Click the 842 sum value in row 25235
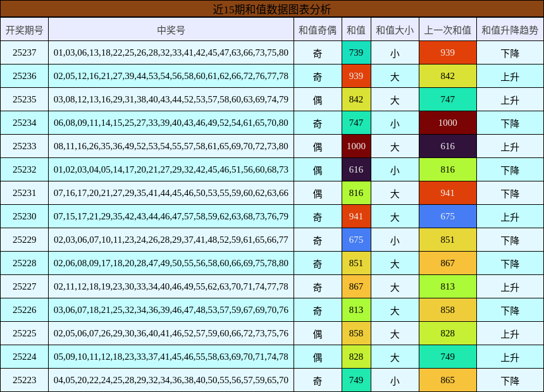This screenshot has width=544, height=392. click(356, 99)
